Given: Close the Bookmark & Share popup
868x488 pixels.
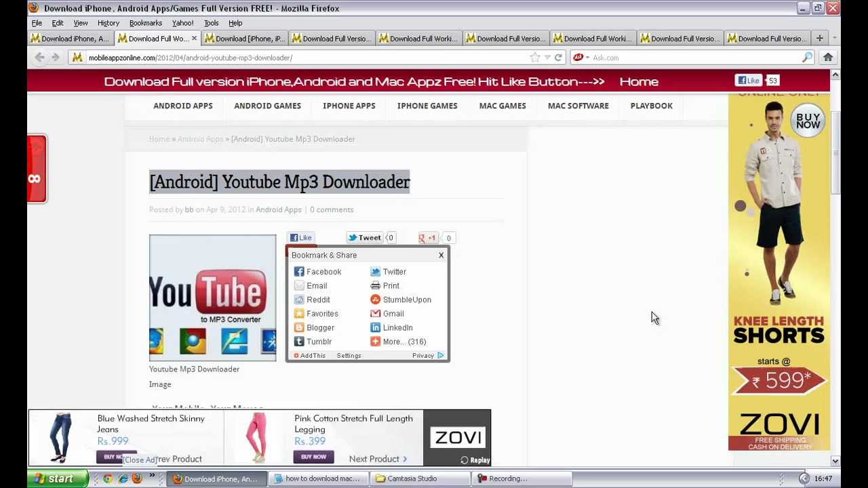Looking at the screenshot, I should (441, 256).
